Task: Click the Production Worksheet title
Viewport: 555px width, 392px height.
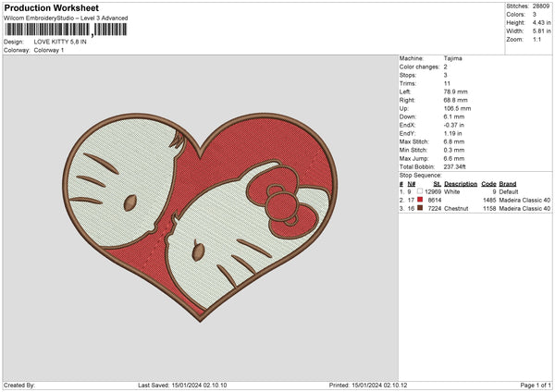Action: tap(44, 7)
